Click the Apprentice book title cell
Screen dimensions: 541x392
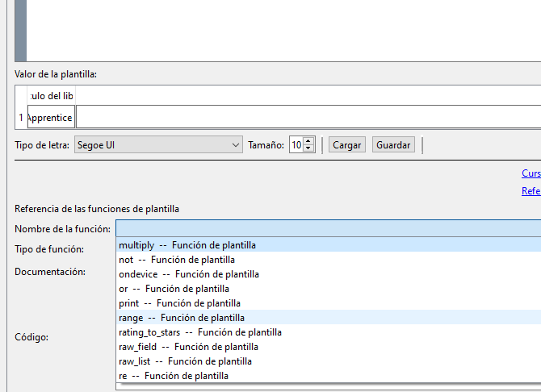51,117
